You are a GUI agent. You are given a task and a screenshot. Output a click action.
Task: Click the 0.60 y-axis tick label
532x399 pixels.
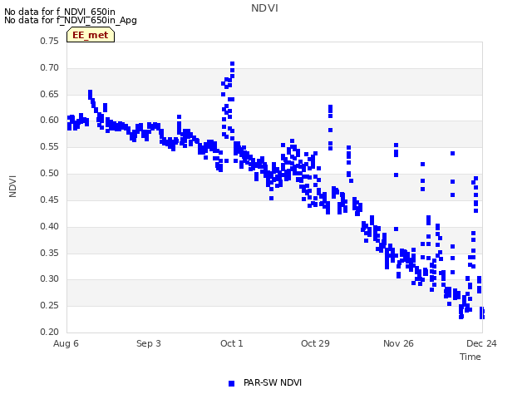point(50,120)
